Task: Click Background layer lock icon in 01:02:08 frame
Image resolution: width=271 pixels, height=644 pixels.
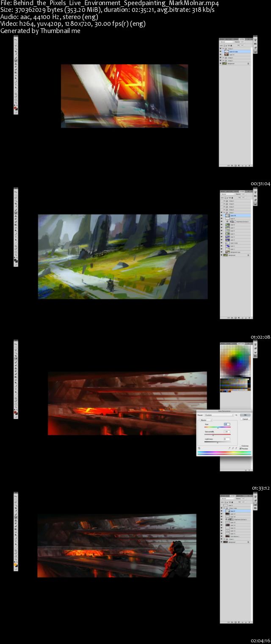Action: click(248, 255)
